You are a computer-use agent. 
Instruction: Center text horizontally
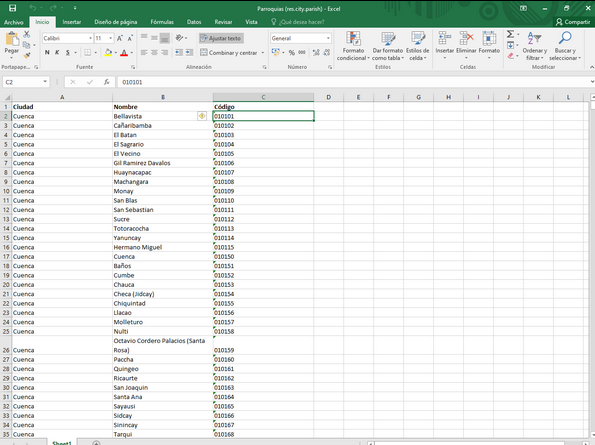[154, 52]
